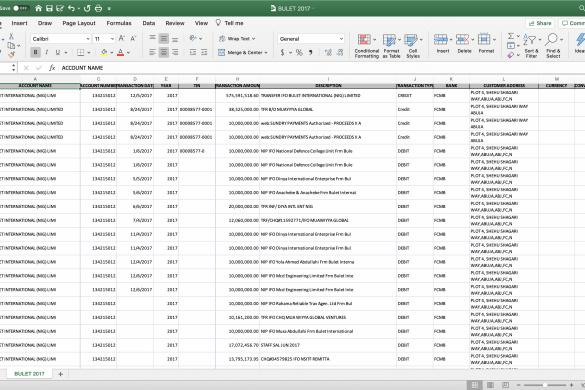Expand the Merge & Center dropdown arrow
The image size is (585, 390).
point(266,53)
